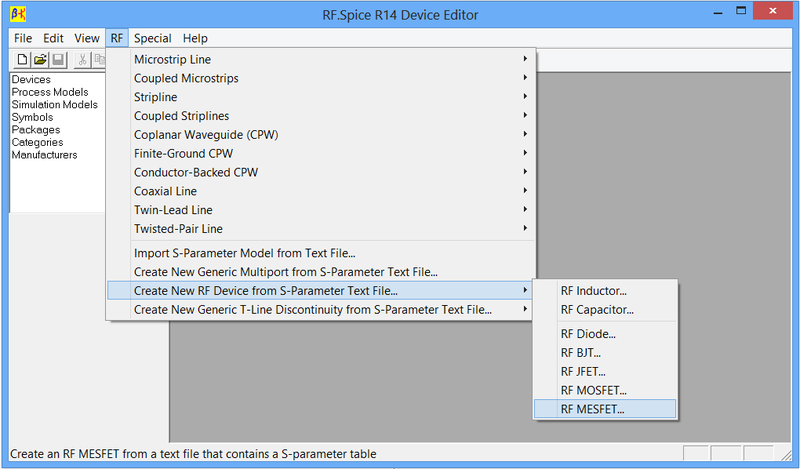800x469 pixels.
Task: Select Devices in the left list
Action: click(31, 80)
